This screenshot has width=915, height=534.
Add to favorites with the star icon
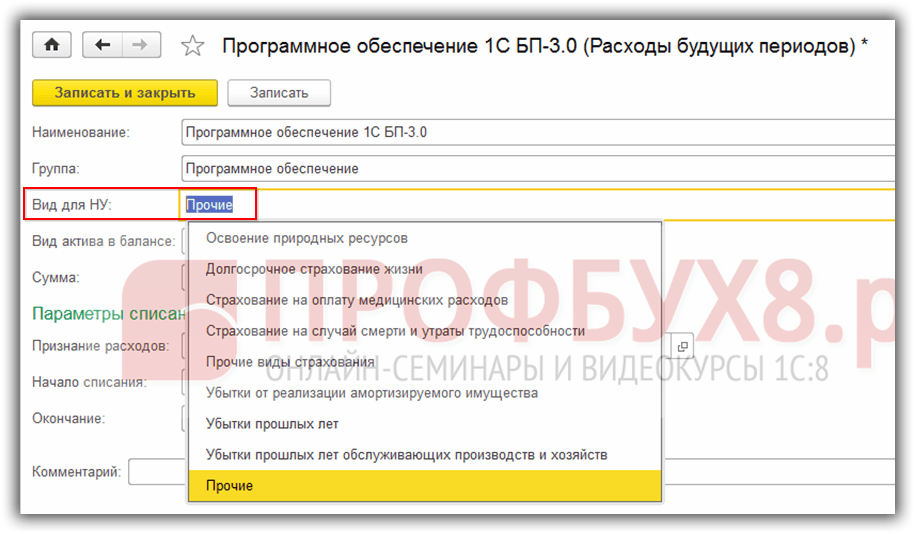click(x=193, y=46)
